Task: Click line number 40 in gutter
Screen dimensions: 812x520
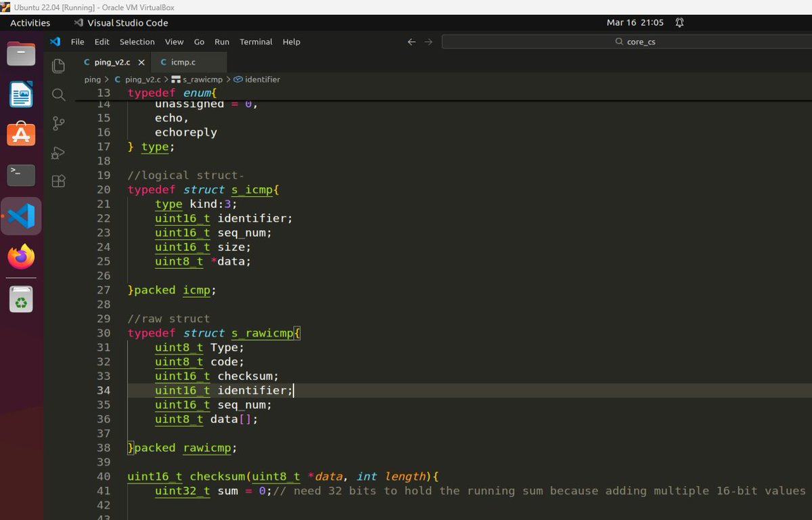Action: coord(104,476)
